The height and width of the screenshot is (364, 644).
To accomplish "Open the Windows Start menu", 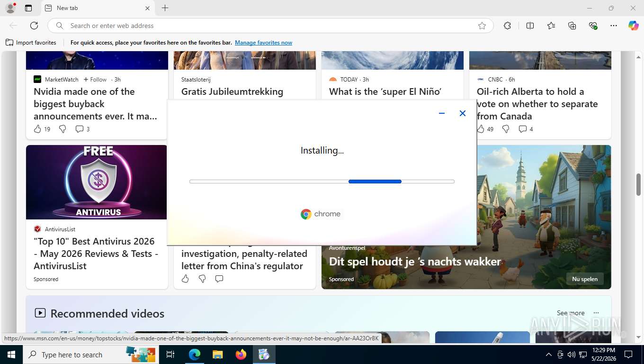I will tap(11, 355).
